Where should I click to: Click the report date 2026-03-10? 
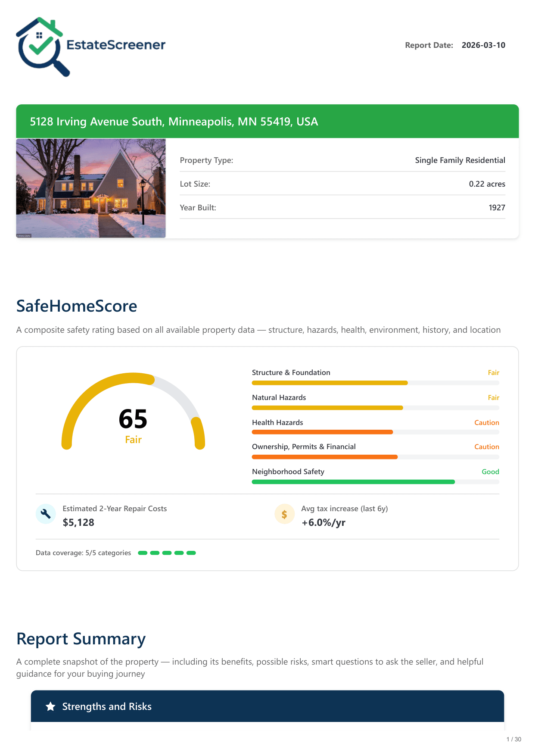483,45
